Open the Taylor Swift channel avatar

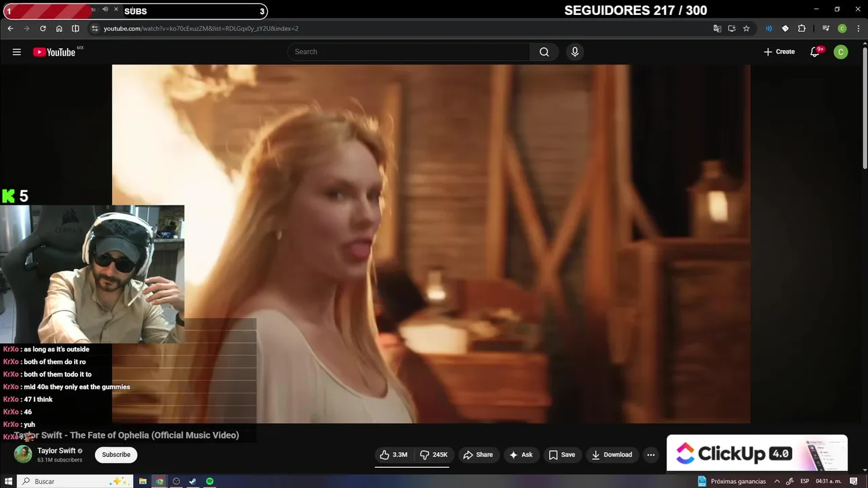click(23, 454)
